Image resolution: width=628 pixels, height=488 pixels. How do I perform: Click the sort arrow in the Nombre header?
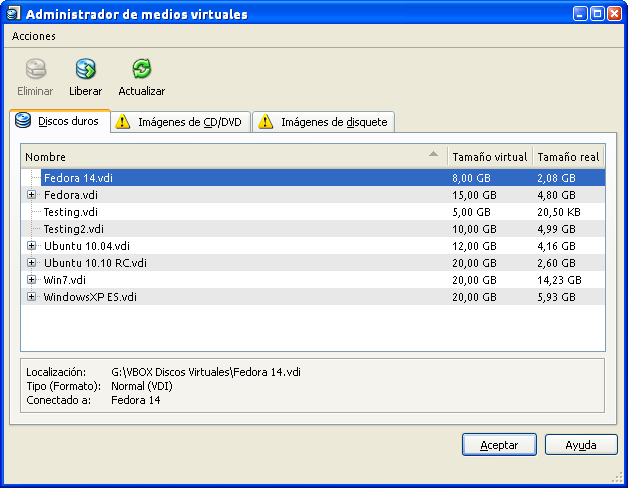click(x=433, y=154)
